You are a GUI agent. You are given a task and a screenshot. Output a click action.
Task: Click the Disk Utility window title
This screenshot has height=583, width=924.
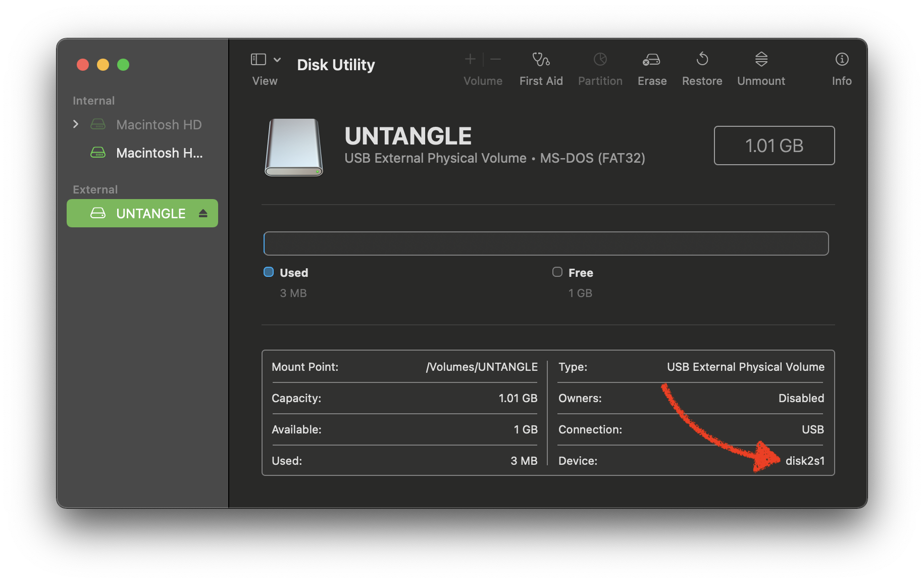tap(336, 65)
